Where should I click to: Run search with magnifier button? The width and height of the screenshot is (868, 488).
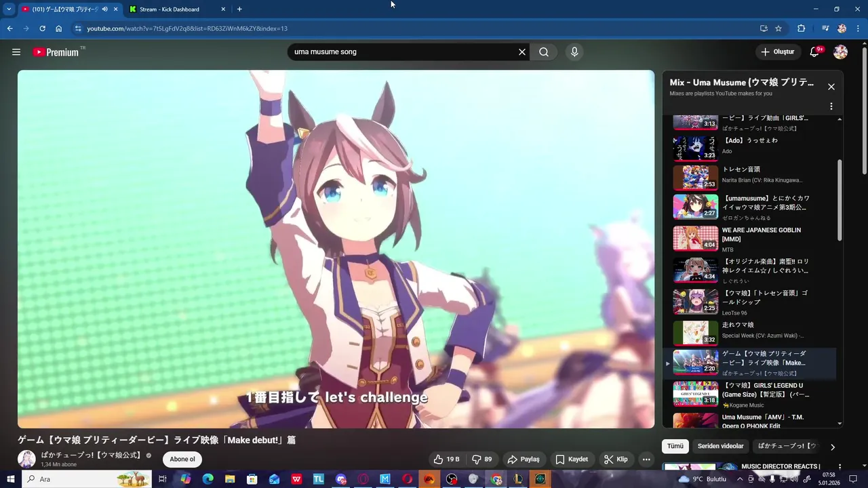click(544, 52)
